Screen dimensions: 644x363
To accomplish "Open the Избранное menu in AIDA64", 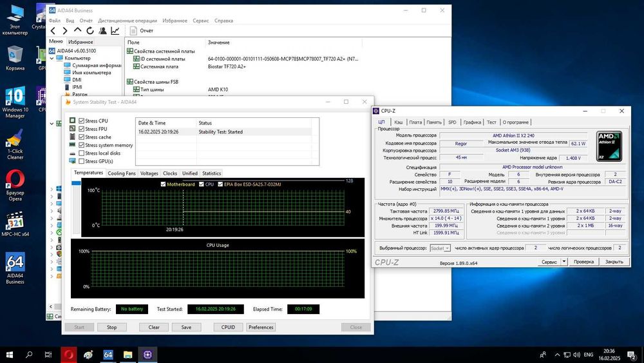I will 175,21.
